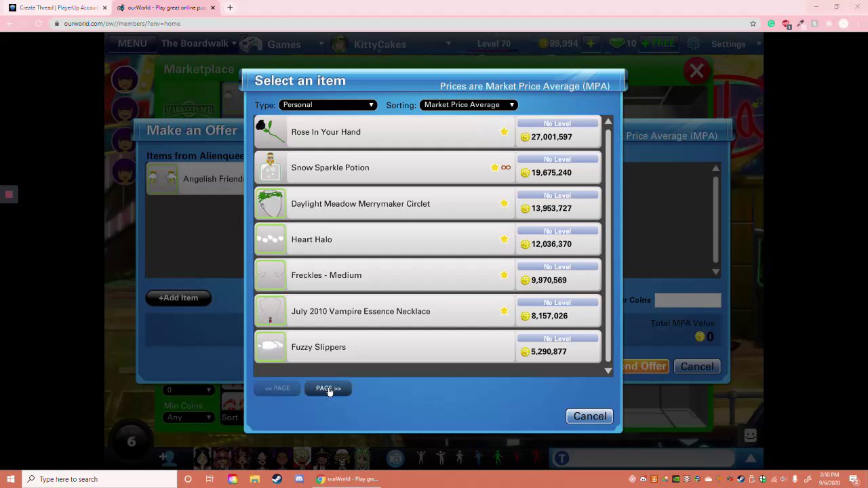This screenshot has height=488, width=868.
Task: Click the scroll up arrow in item list
Action: coord(608,121)
